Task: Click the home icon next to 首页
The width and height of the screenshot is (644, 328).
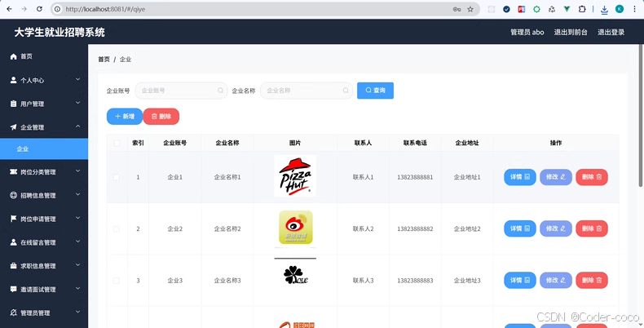Action: [14, 56]
